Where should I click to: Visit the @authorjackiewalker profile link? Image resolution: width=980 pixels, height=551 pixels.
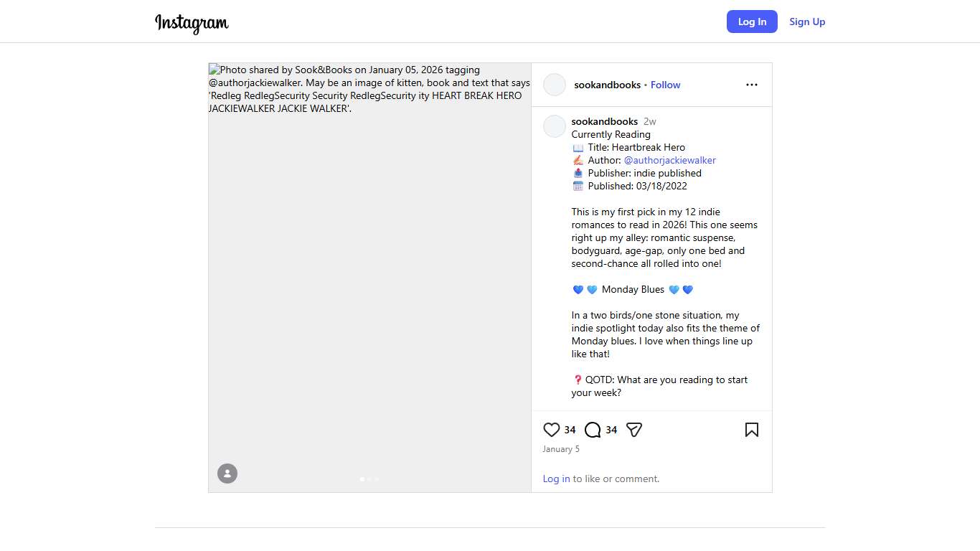pyautogui.click(x=669, y=160)
